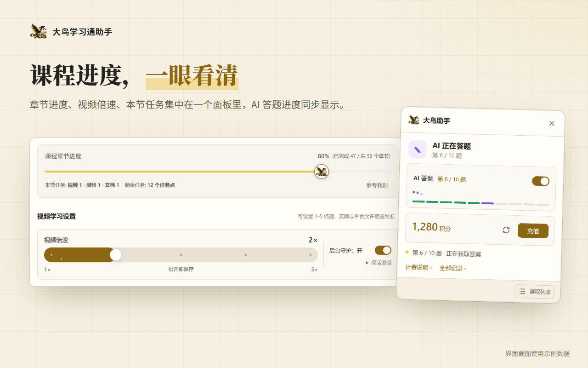Viewport: 588px width, 368px height.
Task: Click the 剩余任务: 12 个任务点 text
Action: click(x=150, y=185)
